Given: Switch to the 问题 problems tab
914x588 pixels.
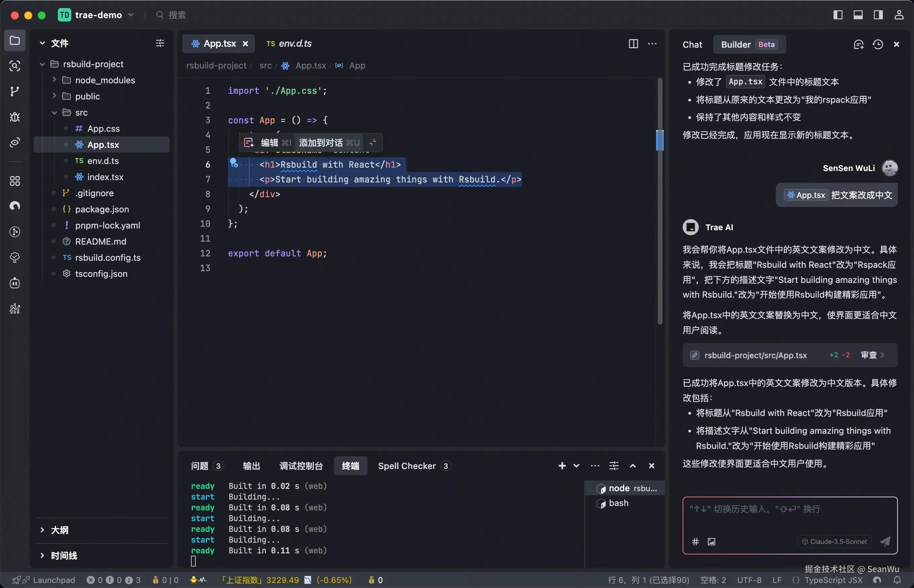Looking at the screenshot, I should tap(200, 466).
